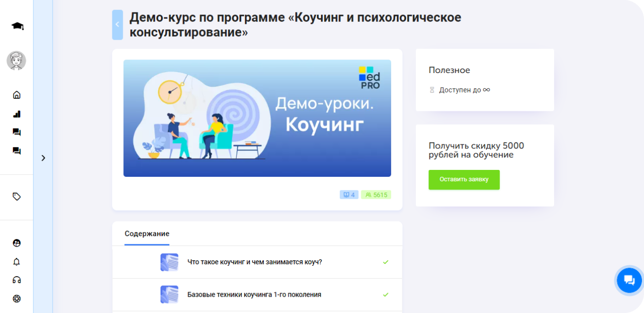The image size is (644, 313).
Task: Open your profile avatar in the sidebar
Action: [16, 60]
